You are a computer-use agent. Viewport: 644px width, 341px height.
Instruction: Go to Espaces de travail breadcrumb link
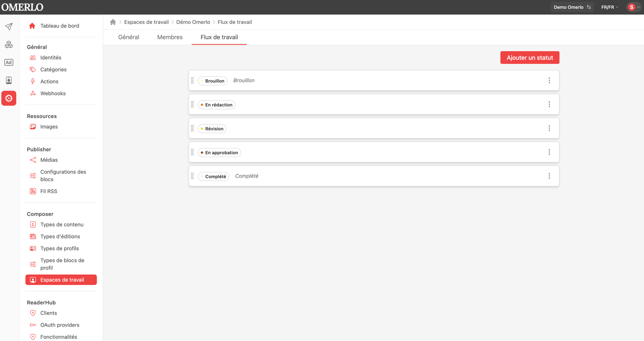(x=146, y=22)
